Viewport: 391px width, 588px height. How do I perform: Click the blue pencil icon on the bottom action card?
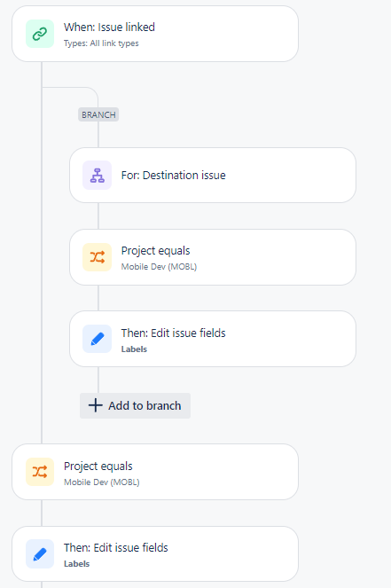click(40, 554)
